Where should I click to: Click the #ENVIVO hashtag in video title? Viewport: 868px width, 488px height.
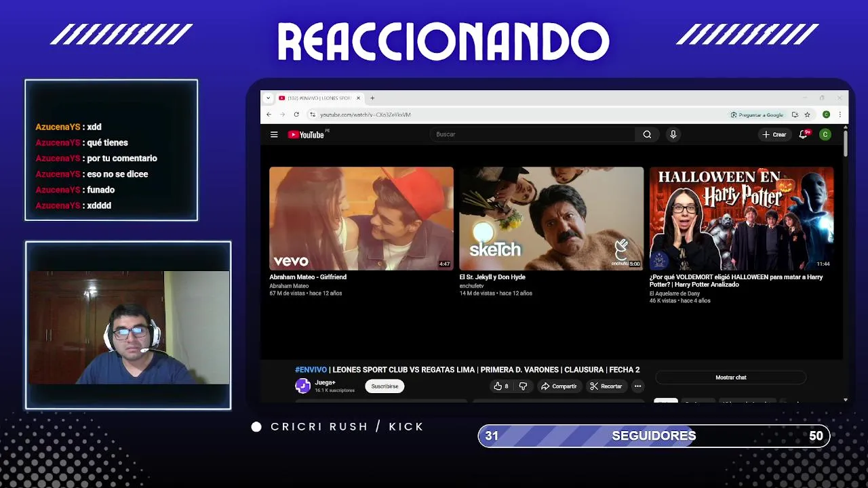pos(311,370)
